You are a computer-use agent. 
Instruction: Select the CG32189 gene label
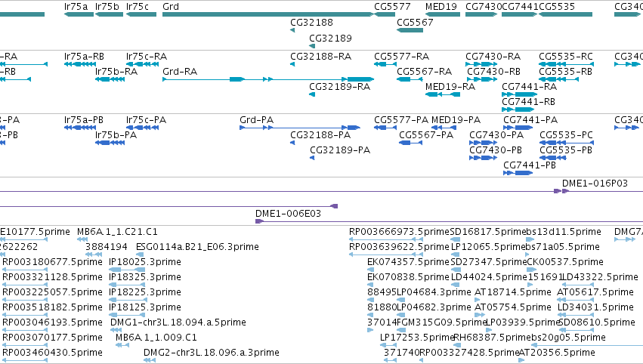tap(330, 38)
